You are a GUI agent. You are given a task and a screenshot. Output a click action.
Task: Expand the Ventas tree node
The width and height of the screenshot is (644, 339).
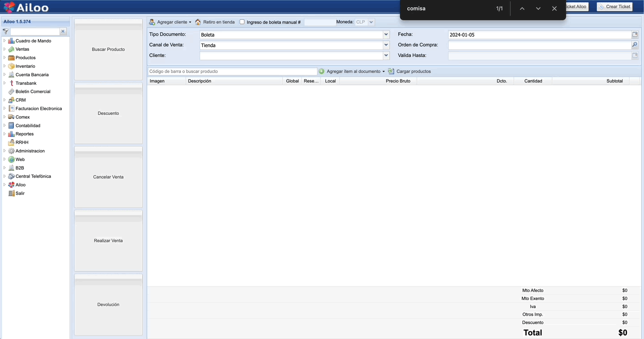tap(4, 49)
